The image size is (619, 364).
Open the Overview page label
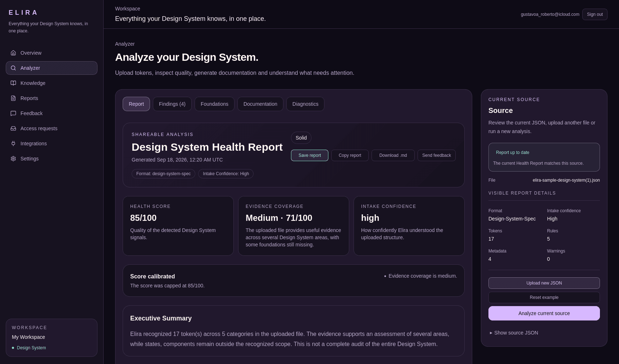tap(31, 53)
